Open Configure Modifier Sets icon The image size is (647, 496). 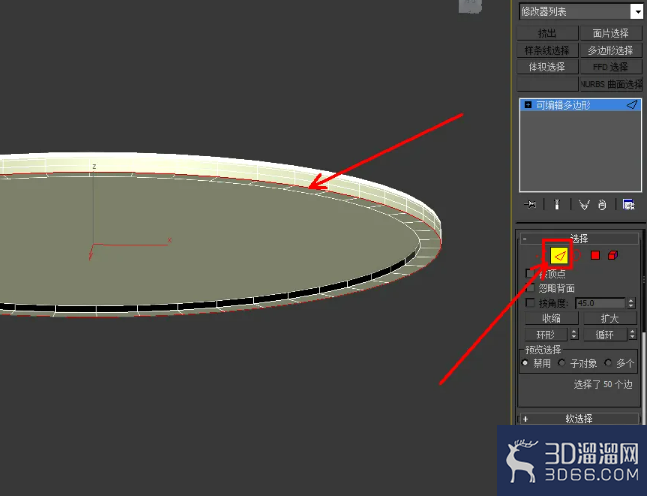click(x=628, y=204)
